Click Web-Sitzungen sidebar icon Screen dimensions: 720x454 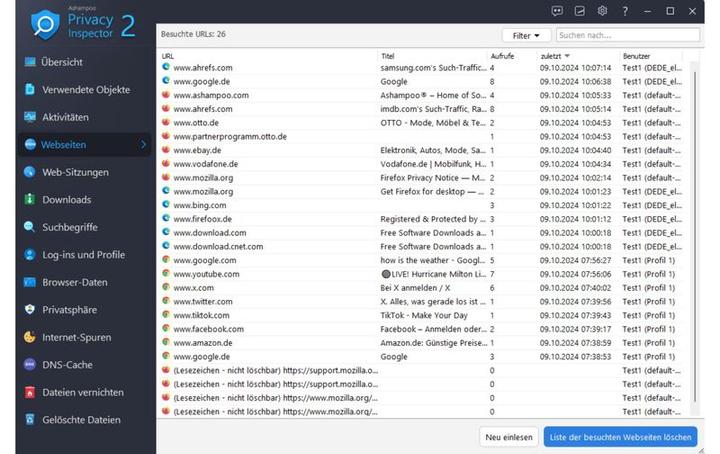(x=30, y=172)
